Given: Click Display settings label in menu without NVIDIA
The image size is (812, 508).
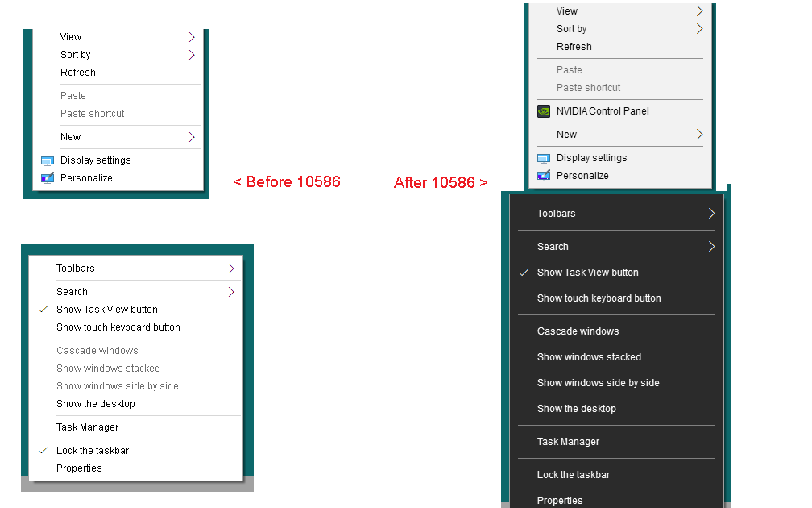Looking at the screenshot, I should coord(95,160).
